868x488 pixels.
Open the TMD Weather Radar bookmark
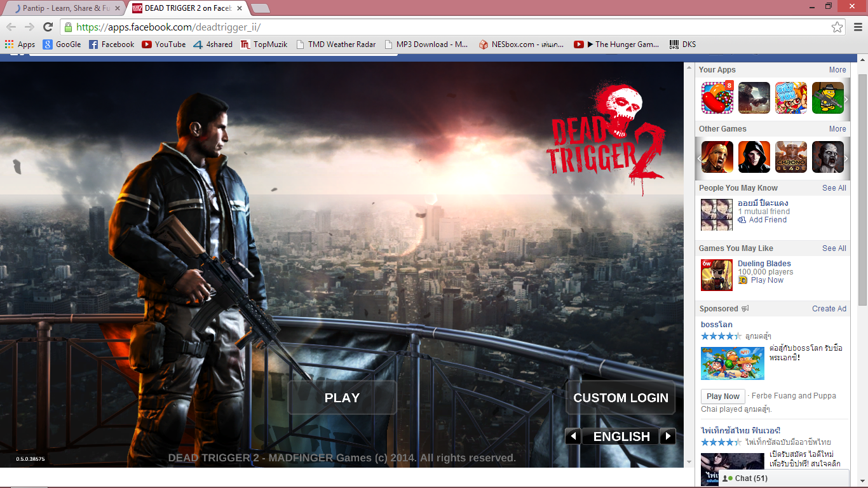(x=336, y=44)
